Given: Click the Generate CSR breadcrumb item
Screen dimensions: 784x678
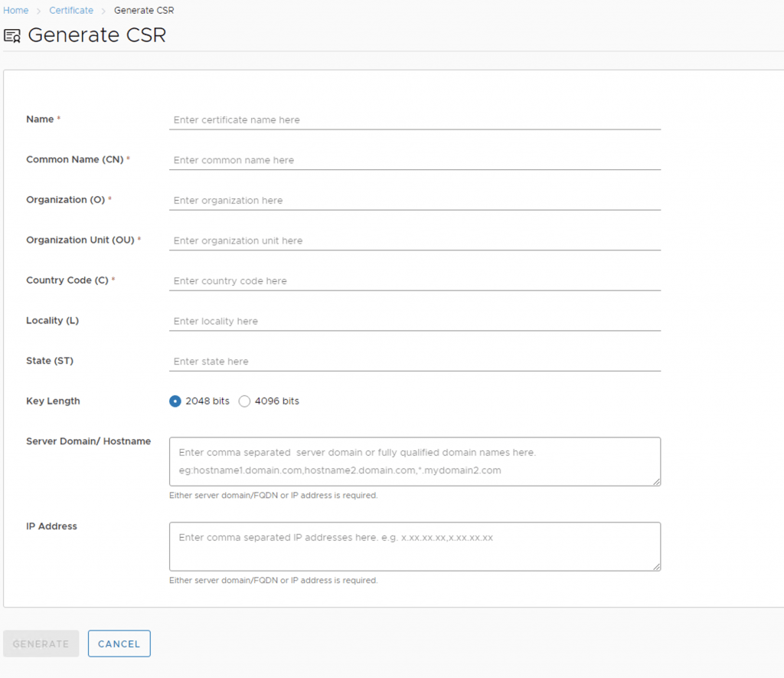Looking at the screenshot, I should point(144,11).
